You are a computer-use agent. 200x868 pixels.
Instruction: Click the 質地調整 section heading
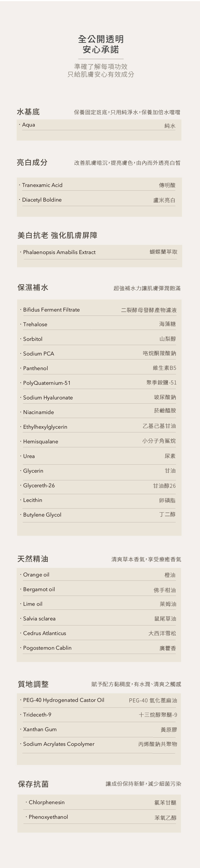tap(33, 684)
